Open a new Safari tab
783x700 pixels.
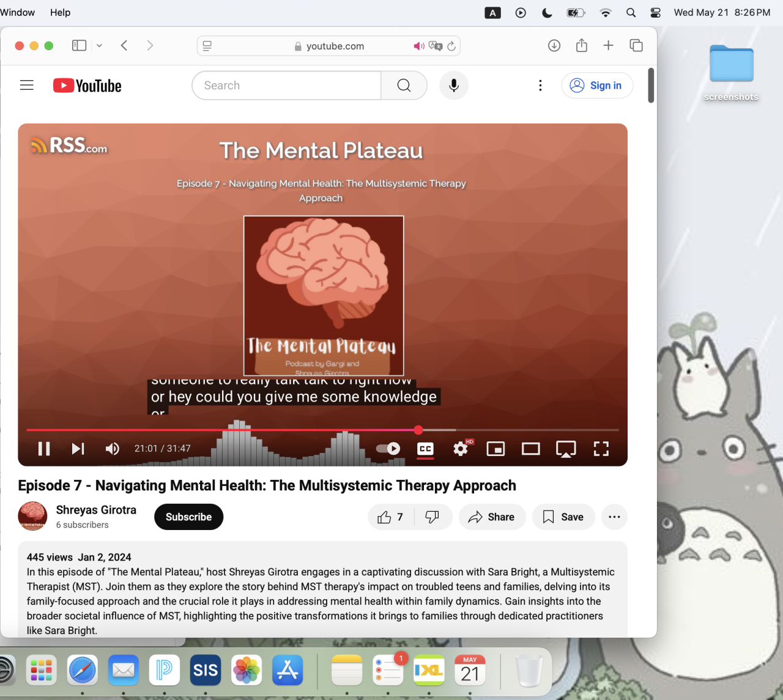tap(608, 45)
